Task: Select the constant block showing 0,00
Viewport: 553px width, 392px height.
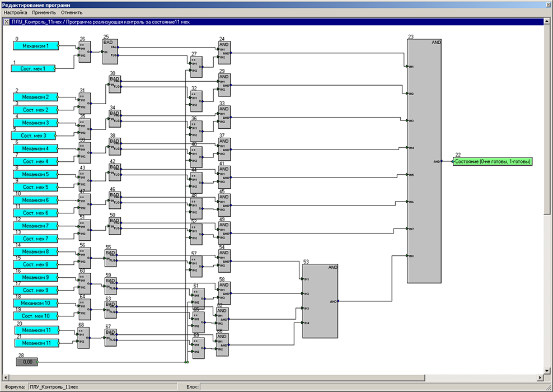Action: (x=26, y=362)
